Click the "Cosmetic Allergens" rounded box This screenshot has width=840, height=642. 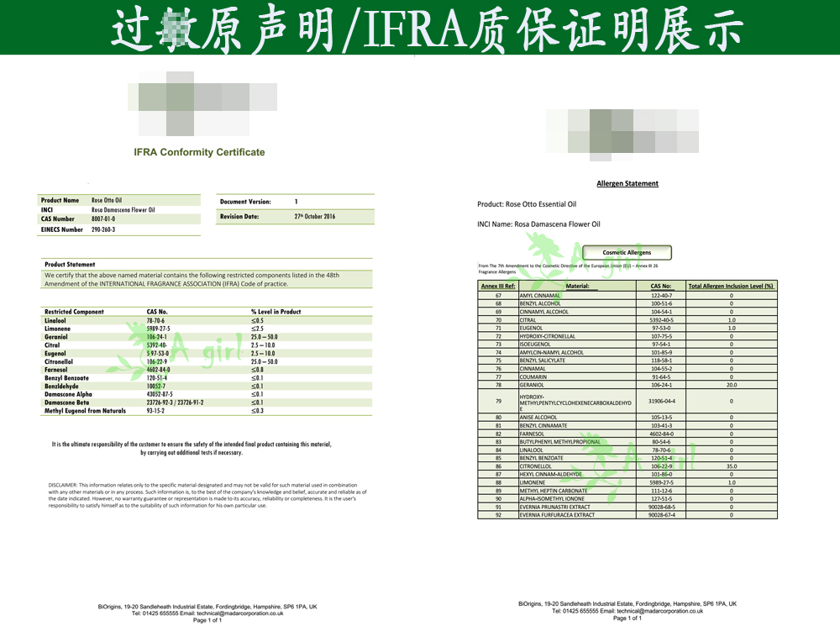coord(627,252)
